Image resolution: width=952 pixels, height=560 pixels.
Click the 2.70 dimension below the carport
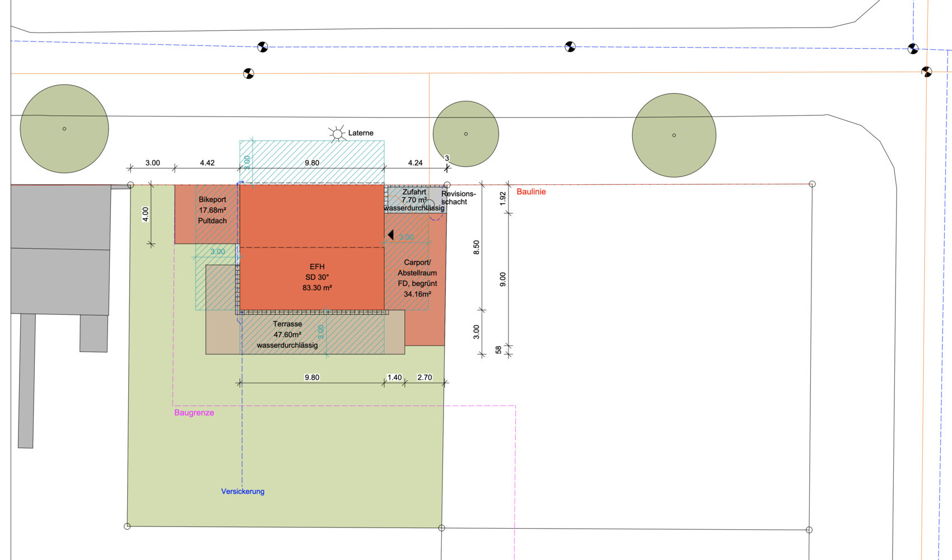(424, 377)
